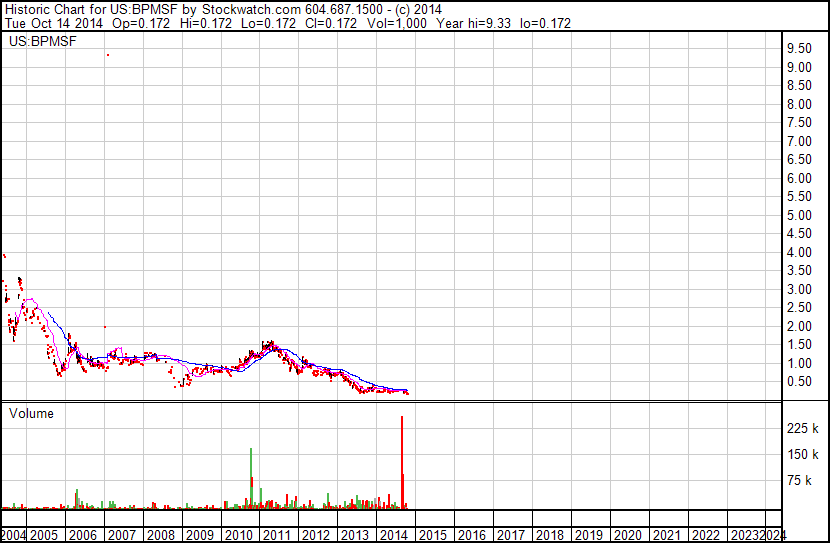830x543 pixels.
Task: Click Op=0.172 in the header line
Action: [x=141, y=23]
